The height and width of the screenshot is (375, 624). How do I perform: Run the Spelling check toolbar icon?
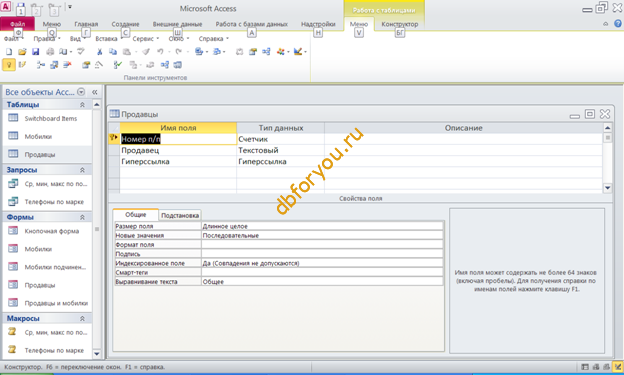pos(81,51)
